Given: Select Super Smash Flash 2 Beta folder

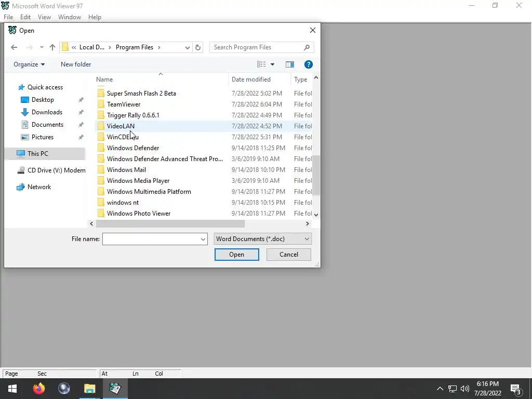Looking at the screenshot, I should (x=141, y=94).
